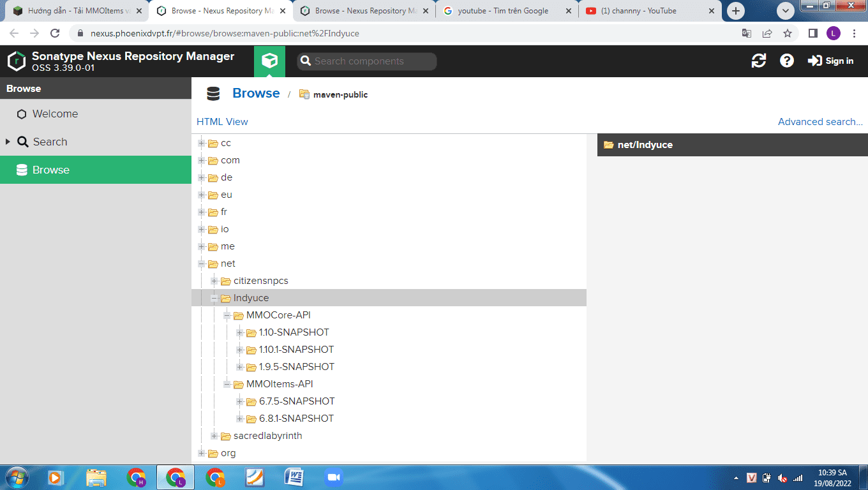Open the Browse cube icon in header
868x490 pixels.
(x=270, y=61)
